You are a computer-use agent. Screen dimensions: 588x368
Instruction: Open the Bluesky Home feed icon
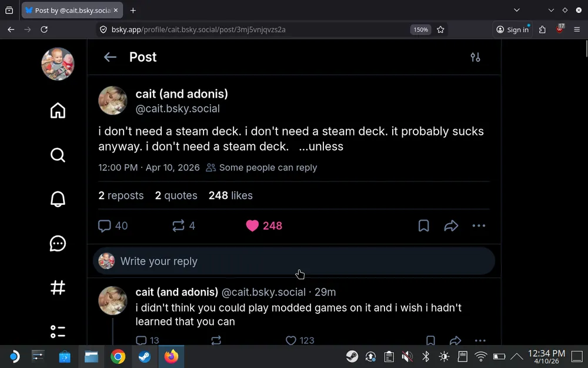[58, 111]
